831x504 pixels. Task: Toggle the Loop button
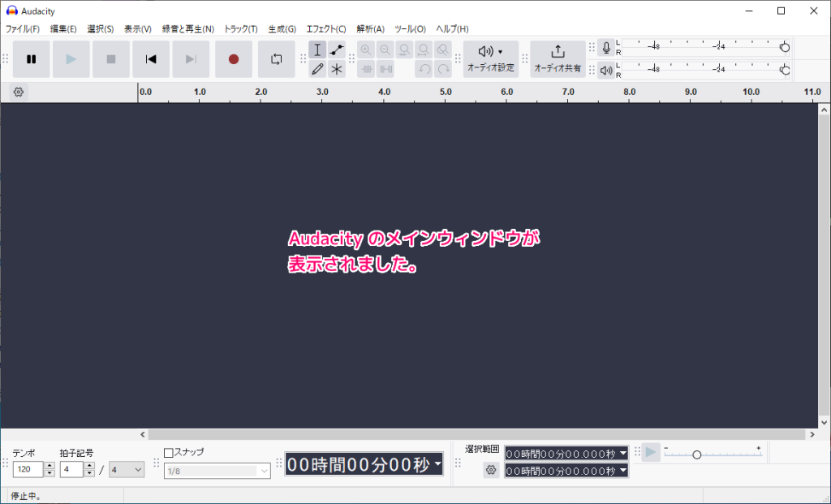(x=276, y=59)
